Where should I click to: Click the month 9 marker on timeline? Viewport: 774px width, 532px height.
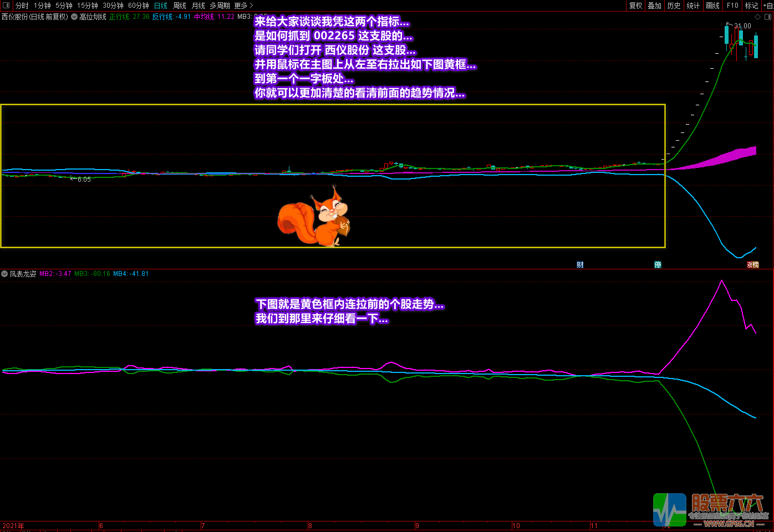click(417, 526)
